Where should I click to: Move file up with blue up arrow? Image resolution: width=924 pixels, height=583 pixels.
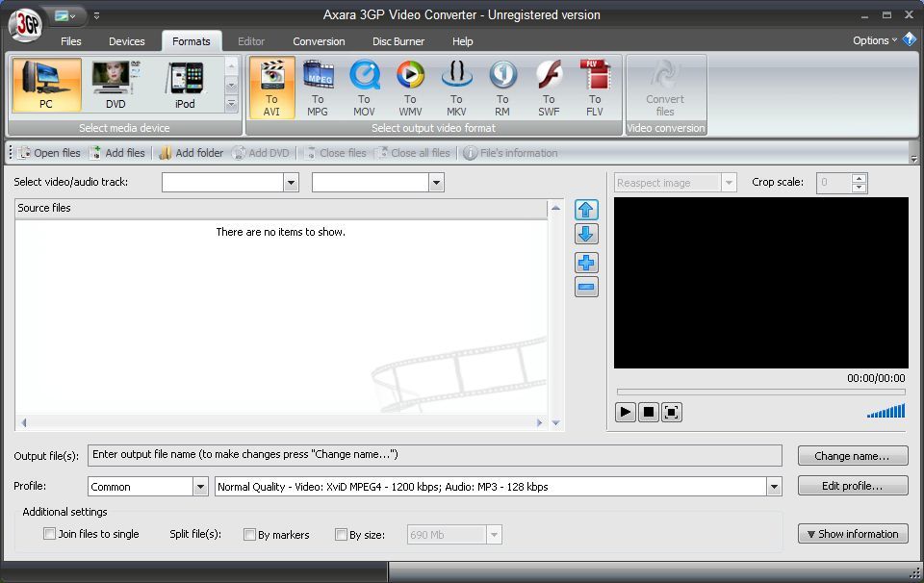tap(586, 210)
